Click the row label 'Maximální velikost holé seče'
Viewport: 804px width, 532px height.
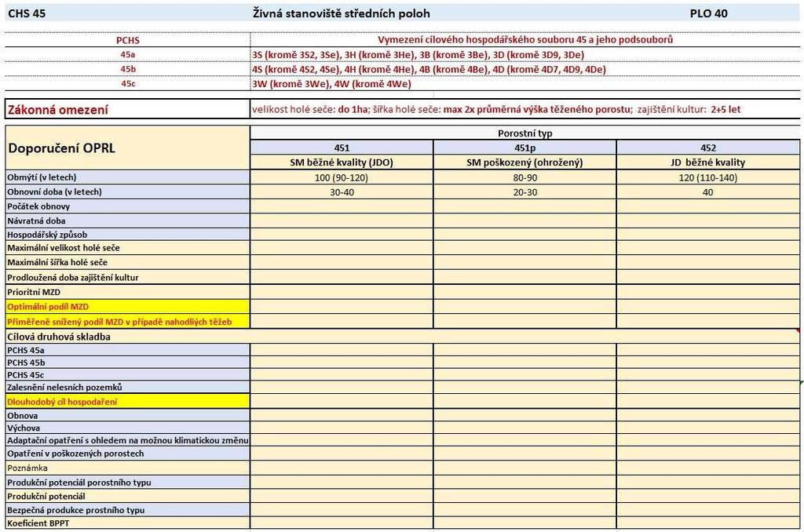pyautogui.click(x=127, y=247)
